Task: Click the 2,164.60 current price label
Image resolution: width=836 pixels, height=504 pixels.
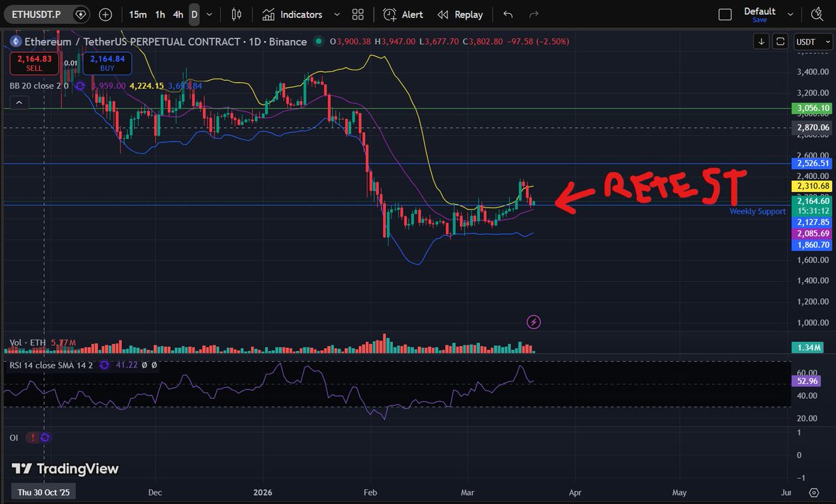Action: (812, 201)
